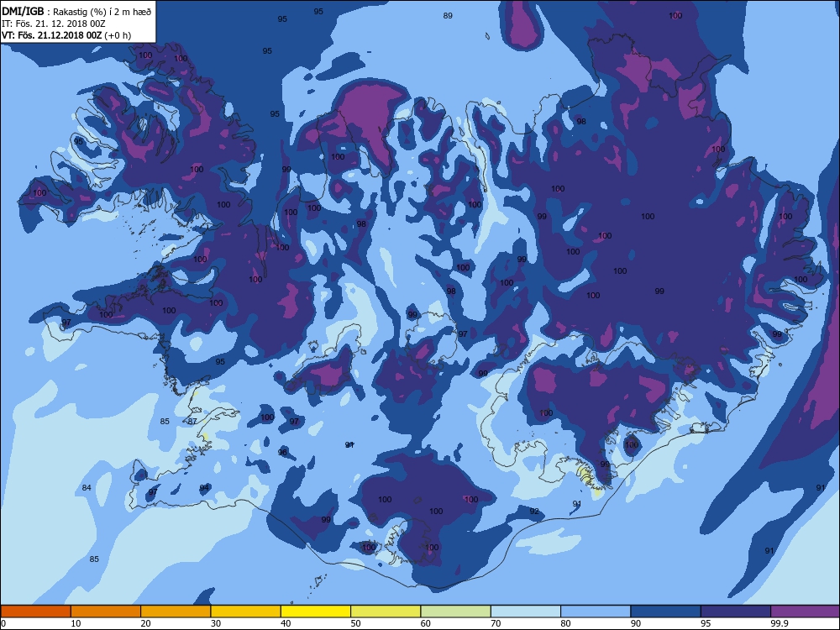Click the 30–40 golden legend swatch
This screenshot has height=630, width=840.
click(x=246, y=612)
